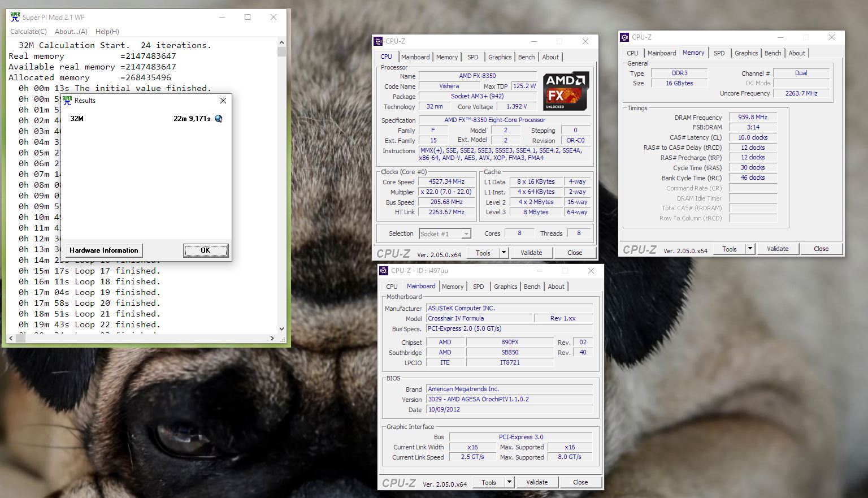
Task: Select Memory tab in the Mainboard window
Action: 453,287
